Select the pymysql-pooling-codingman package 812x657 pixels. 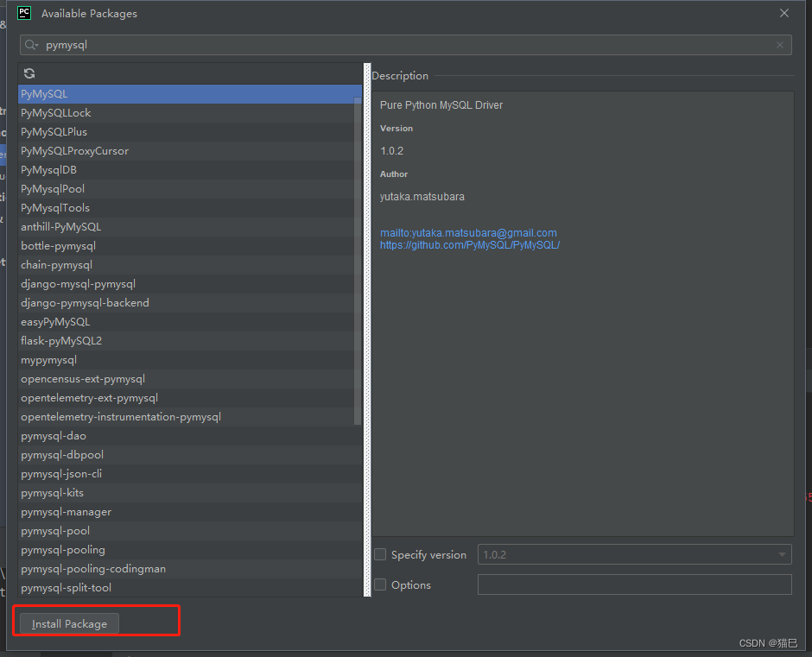[x=189, y=568]
